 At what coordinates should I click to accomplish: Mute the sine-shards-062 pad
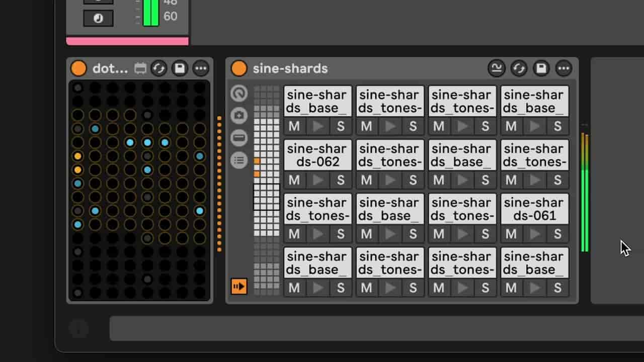[x=294, y=180]
